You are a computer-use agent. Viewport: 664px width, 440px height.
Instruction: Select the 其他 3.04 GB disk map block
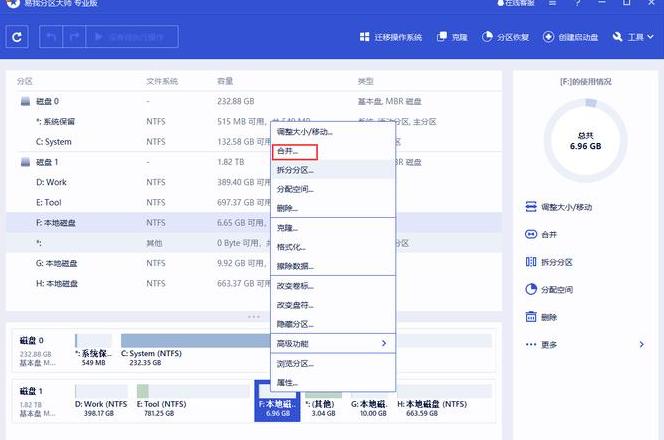click(x=323, y=401)
